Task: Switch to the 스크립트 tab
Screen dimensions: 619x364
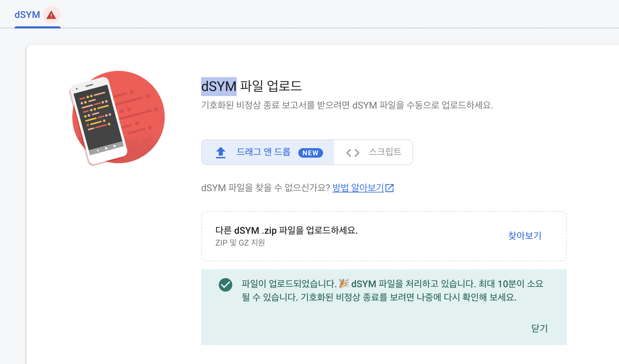Action: [x=373, y=152]
